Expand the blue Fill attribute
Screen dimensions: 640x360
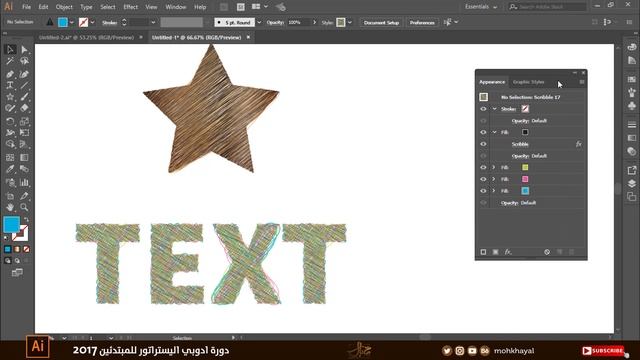(494, 191)
